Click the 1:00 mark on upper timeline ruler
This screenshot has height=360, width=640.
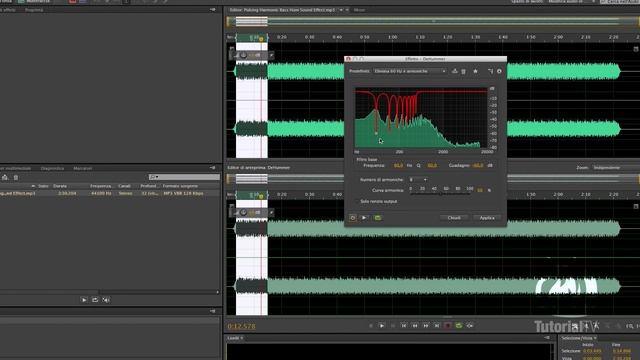click(393, 37)
